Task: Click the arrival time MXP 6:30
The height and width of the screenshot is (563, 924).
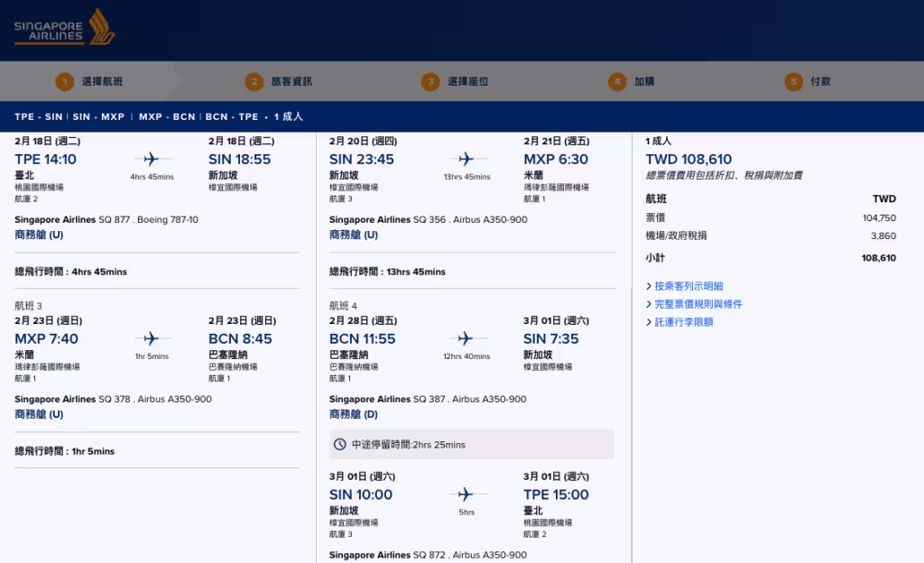Action: (x=556, y=159)
